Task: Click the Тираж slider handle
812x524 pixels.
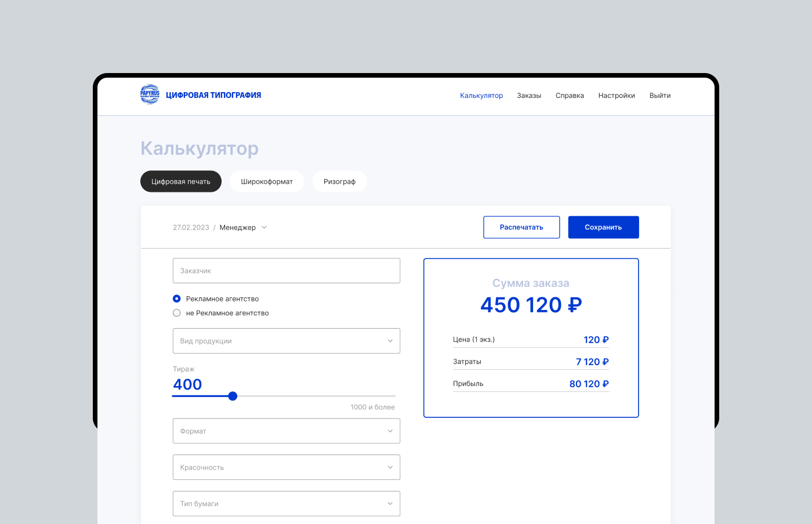Action: pos(233,396)
